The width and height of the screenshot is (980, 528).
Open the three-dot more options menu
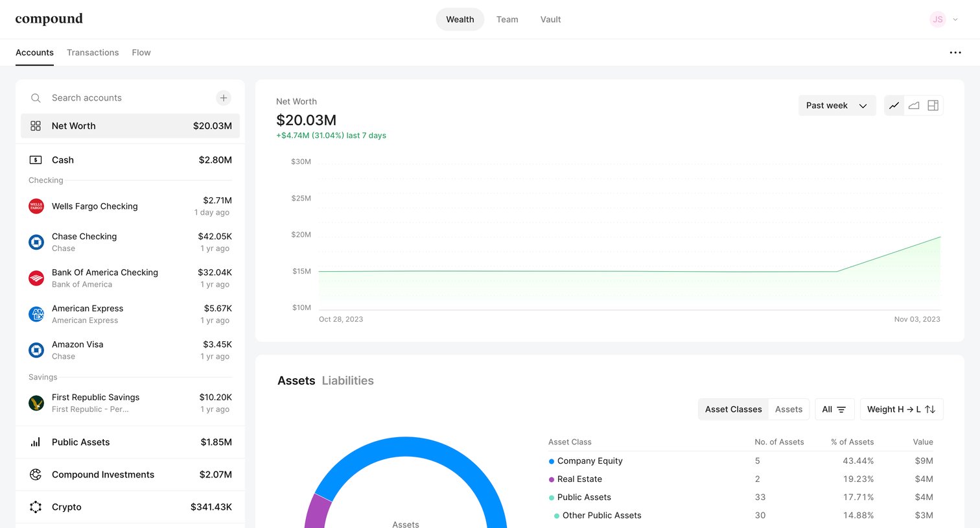pyautogui.click(x=955, y=53)
